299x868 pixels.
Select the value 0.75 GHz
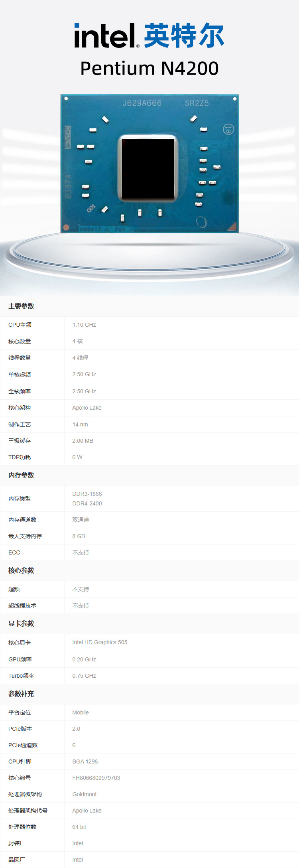[84, 676]
